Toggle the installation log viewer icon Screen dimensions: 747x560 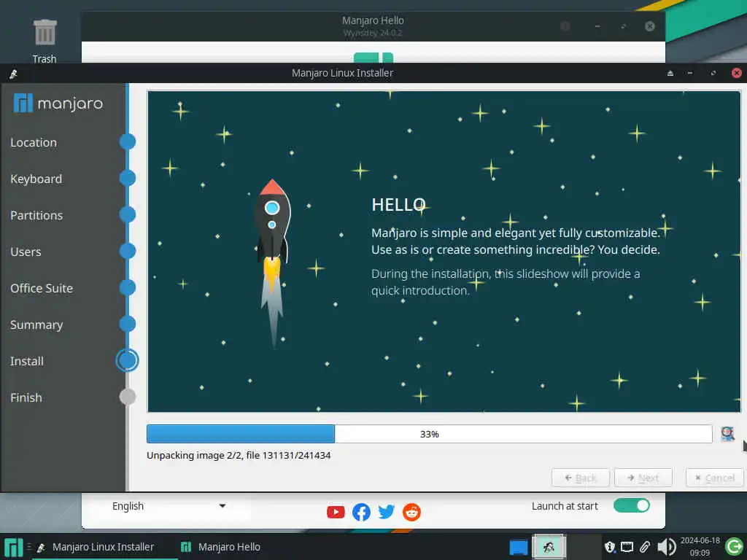(x=727, y=433)
